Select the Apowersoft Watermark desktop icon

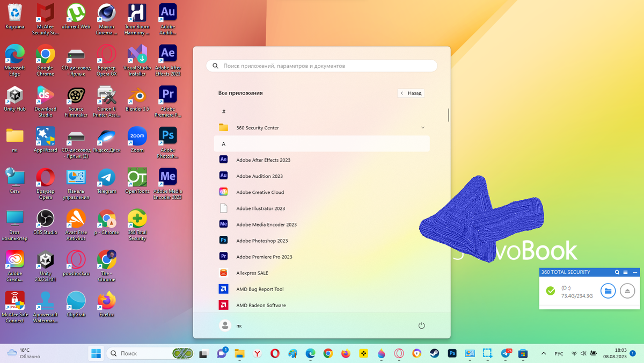click(45, 307)
